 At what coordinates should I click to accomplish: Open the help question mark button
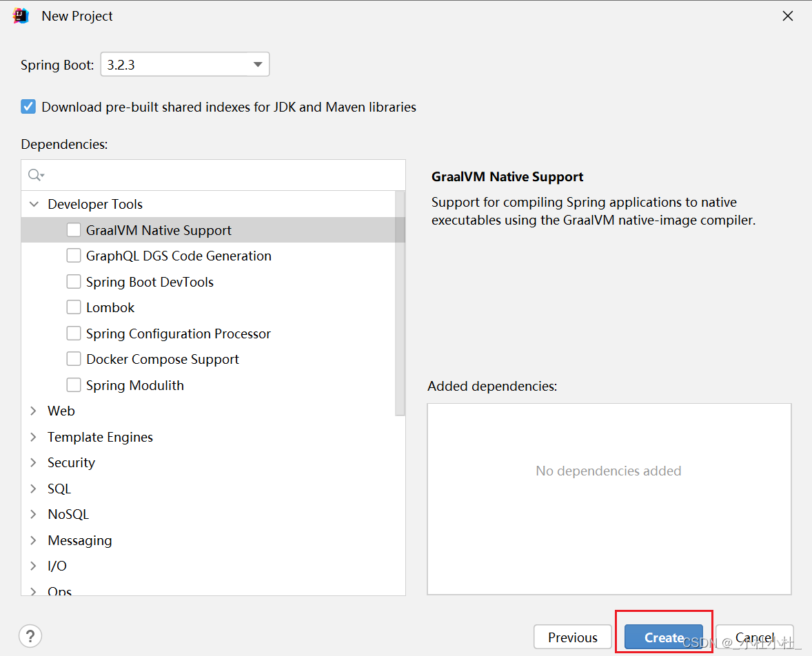point(30,636)
